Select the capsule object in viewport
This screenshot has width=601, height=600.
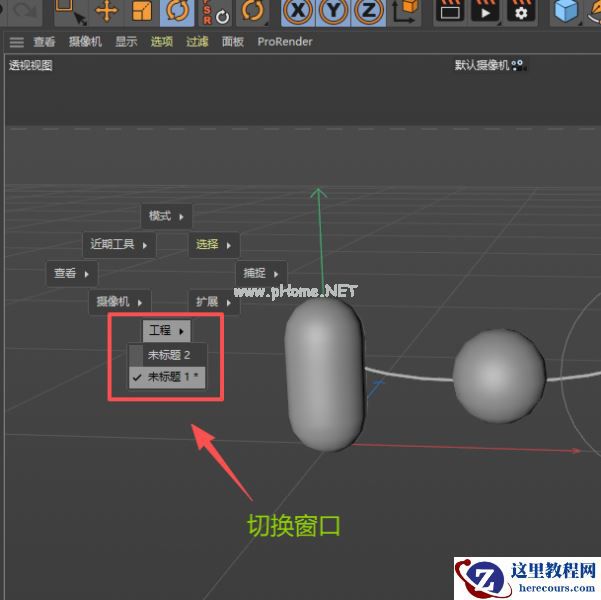point(324,374)
